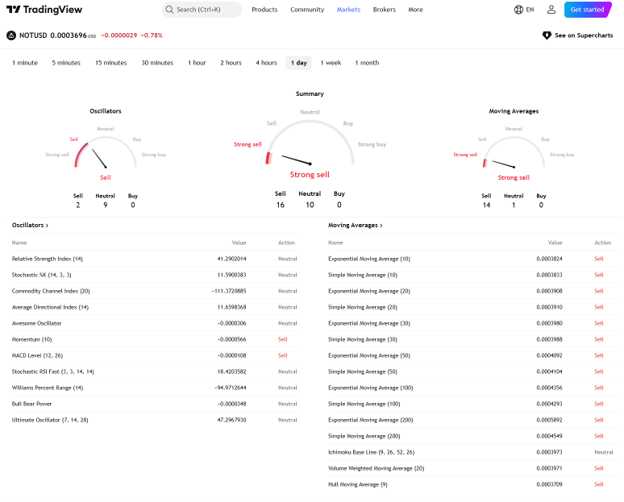Viewport: 624px width, 502px height.
Task: Open the Brokers menu
Action: coord(384,10)
